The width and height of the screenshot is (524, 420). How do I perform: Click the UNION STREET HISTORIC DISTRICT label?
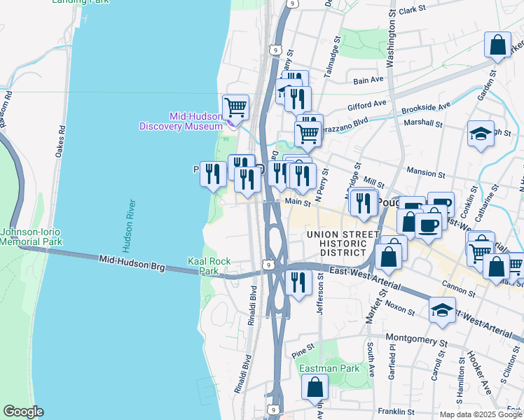pyautogui.click(x=343, y=244)
